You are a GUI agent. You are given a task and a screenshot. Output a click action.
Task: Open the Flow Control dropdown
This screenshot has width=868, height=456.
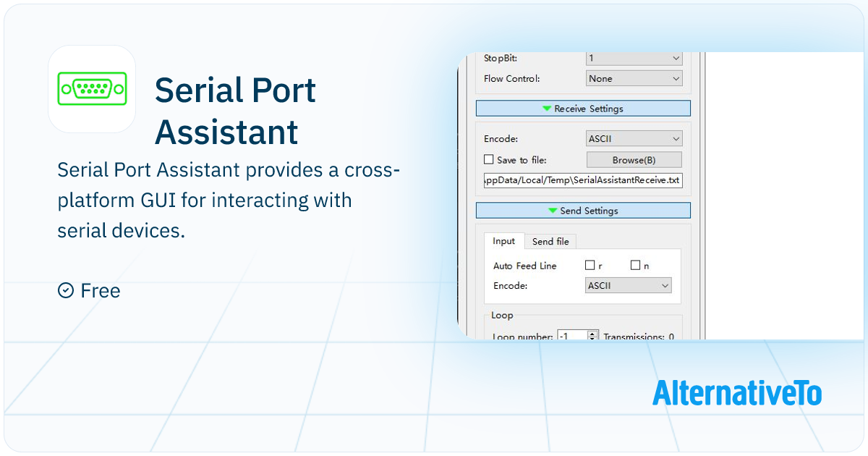tap(634, 78)
